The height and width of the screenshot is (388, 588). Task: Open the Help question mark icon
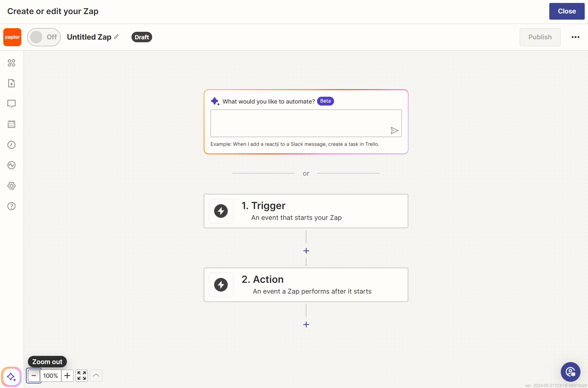click(11, 206)
